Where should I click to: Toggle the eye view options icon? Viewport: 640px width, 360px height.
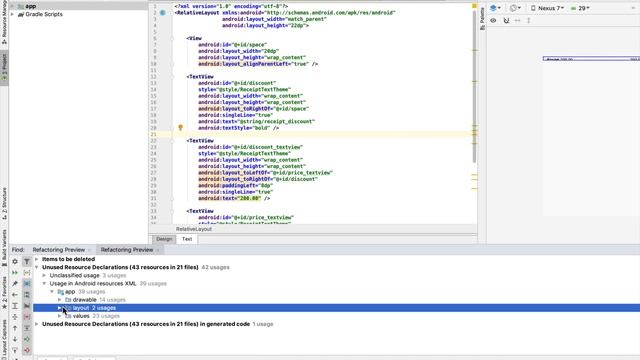pos(493,20)
